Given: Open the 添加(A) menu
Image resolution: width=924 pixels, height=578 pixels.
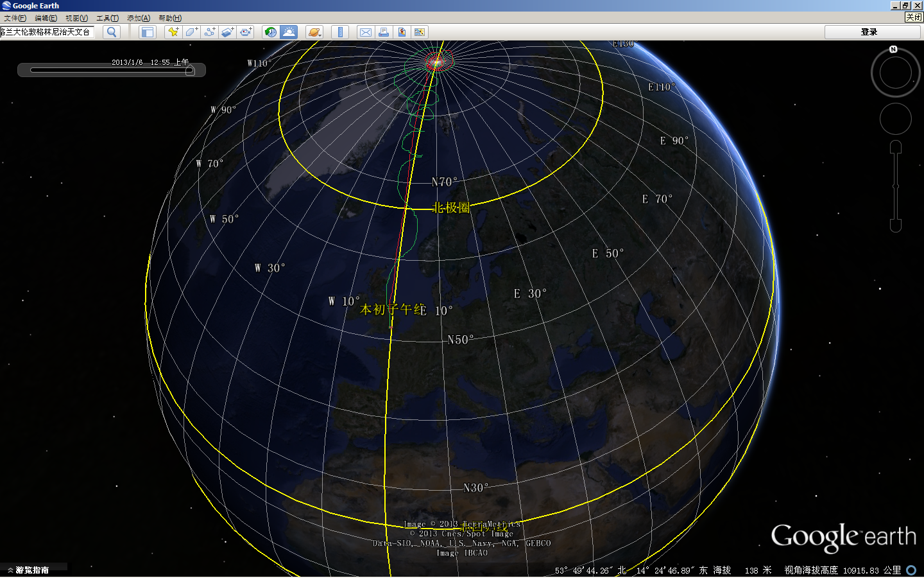Looking at the screenshot, I should click(x=138, y=18).
